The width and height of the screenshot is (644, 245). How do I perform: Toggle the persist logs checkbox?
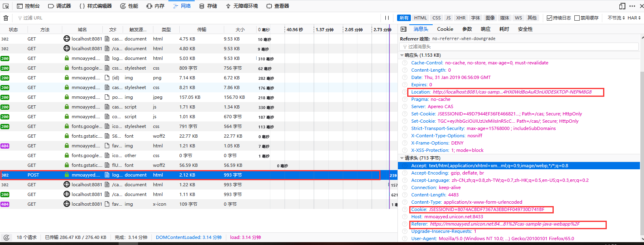pyautogui.click(x=549, y=18)
